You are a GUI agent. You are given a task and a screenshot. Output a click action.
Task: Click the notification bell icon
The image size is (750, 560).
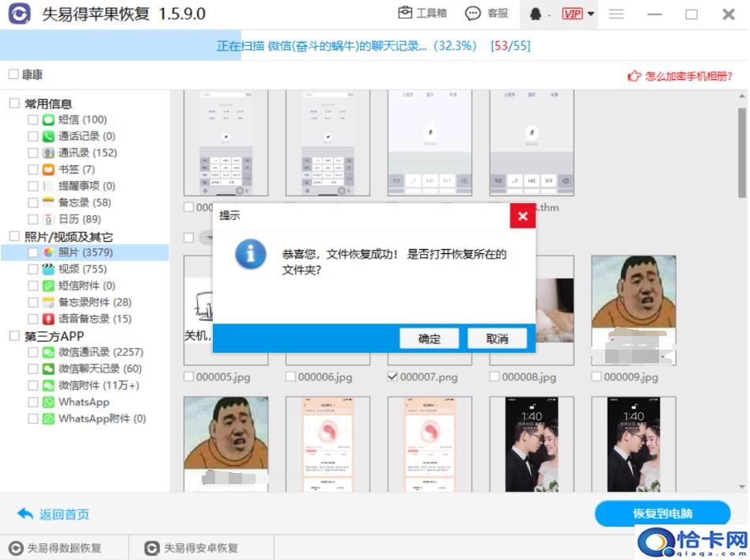(x=536, y=14)
